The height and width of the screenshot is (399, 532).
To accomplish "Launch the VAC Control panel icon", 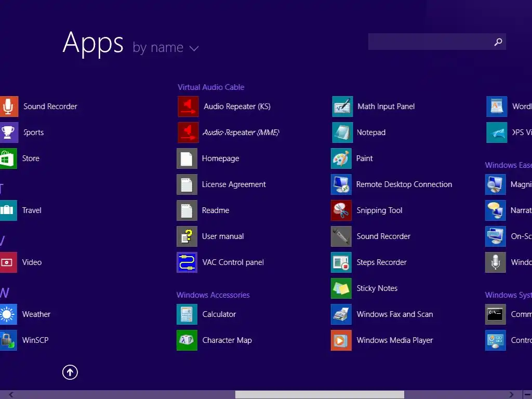I will pos(187,262).
